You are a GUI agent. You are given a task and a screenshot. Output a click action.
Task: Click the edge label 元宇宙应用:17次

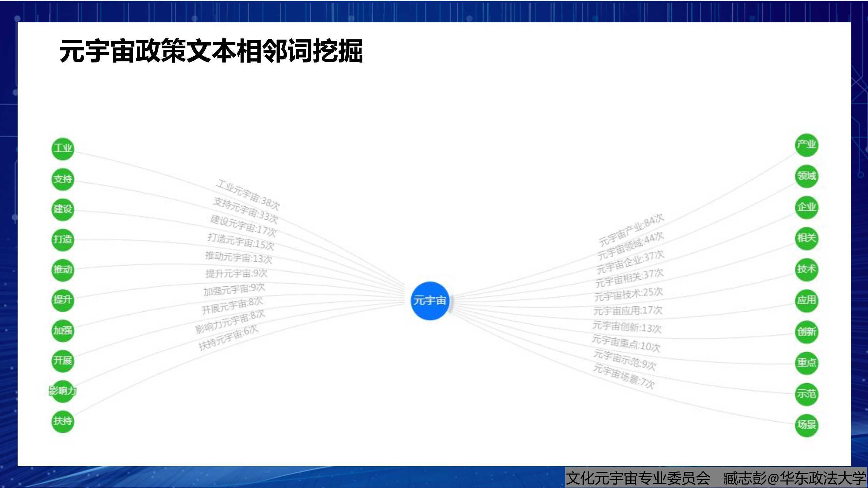point(628,310)
